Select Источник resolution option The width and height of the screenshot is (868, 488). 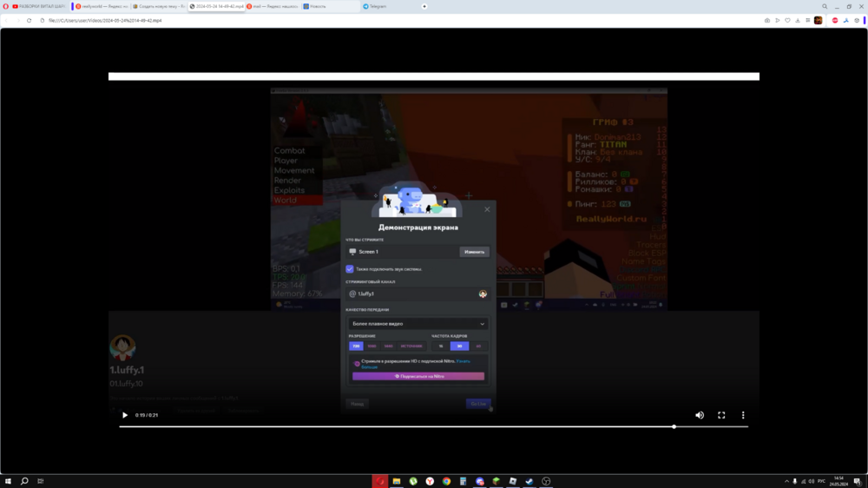pos(411,346)
